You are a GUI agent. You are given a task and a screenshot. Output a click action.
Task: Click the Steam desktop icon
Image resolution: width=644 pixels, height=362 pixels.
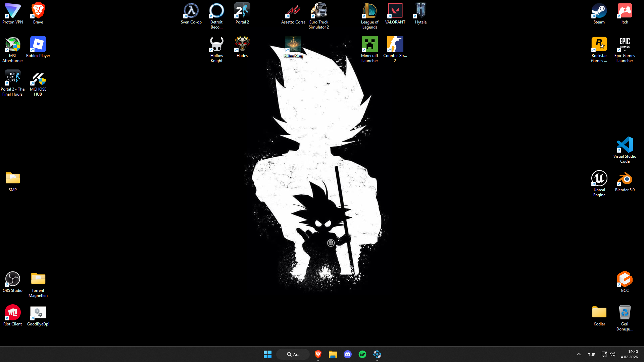[x=599, y=13]
